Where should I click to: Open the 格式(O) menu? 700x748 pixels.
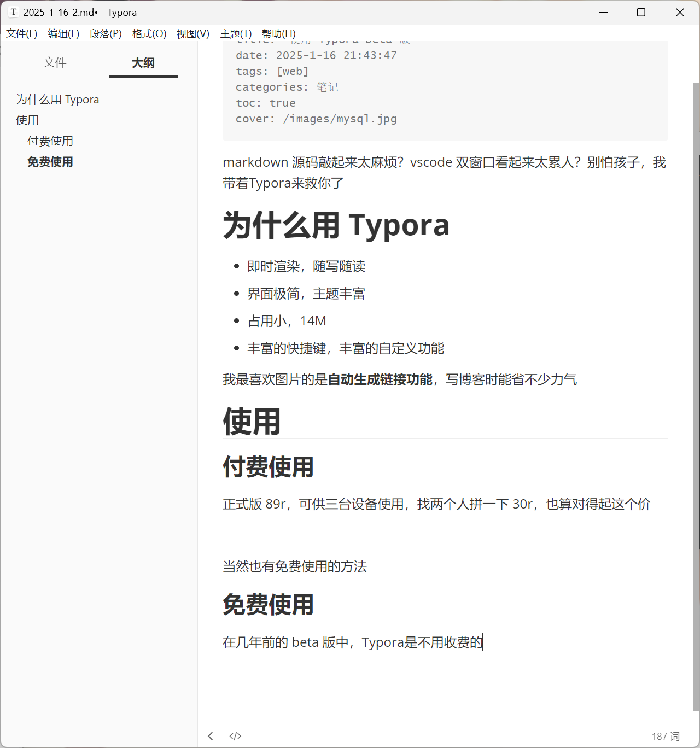(x=149, y=34)
